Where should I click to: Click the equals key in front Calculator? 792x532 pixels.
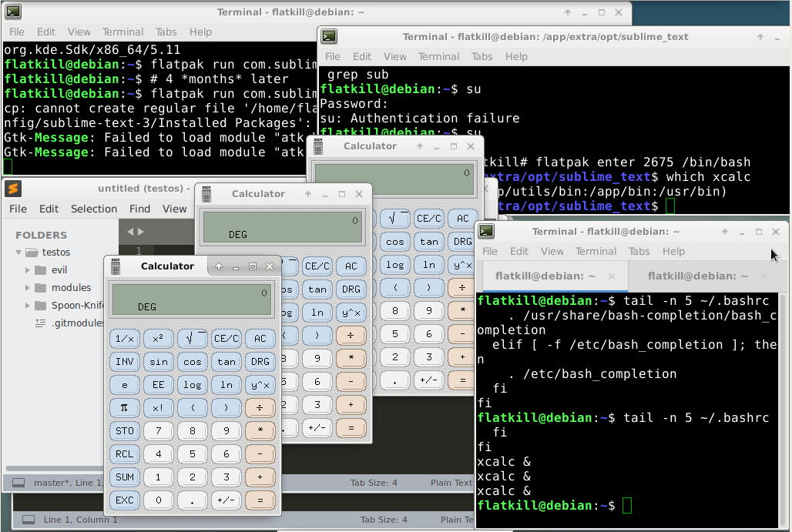pyautogui.click(x=260, y=500)
